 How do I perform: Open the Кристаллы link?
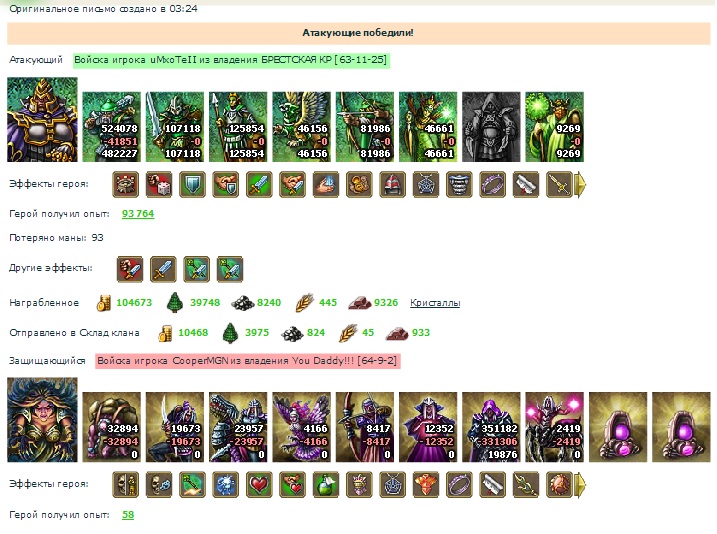(435, 303)
